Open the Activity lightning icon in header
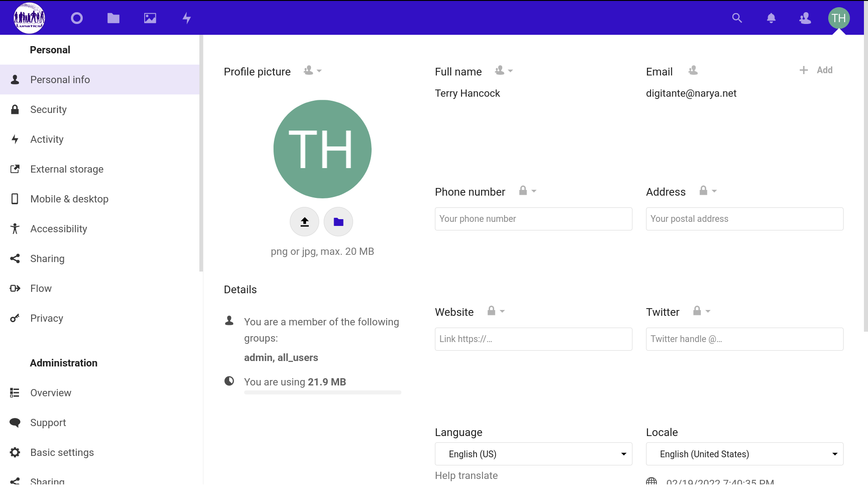868x488 pixels. (x=187, y=18)
